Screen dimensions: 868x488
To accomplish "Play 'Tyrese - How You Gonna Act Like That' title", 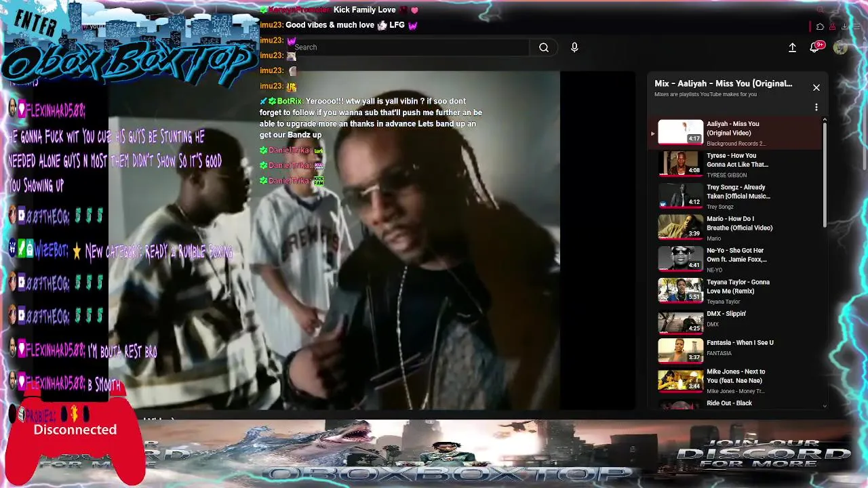I will (x=737, y=160).
